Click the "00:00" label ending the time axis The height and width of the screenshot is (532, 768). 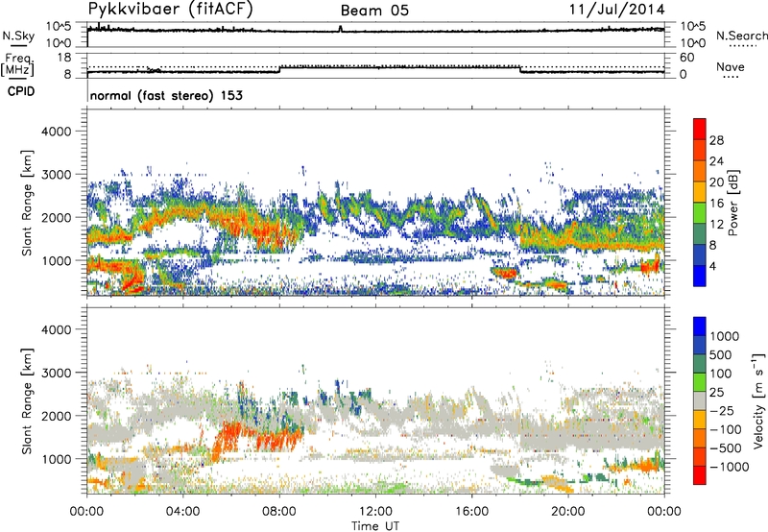coord(664,512)
